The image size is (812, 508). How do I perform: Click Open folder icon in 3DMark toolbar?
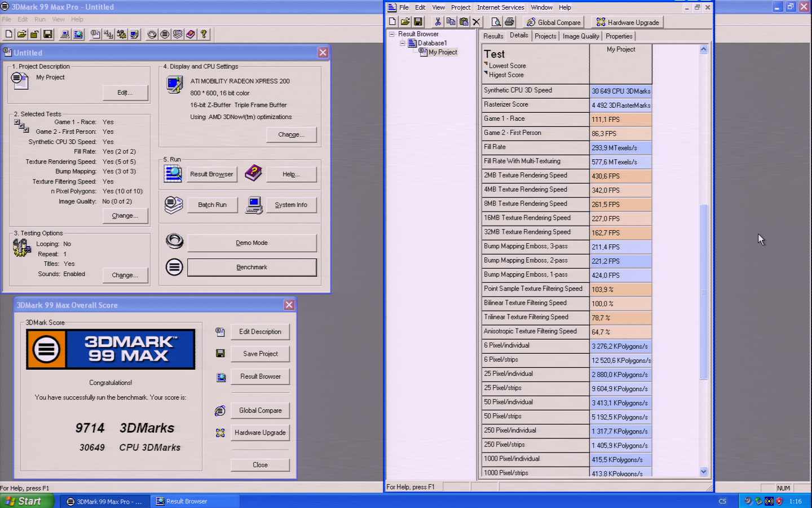click(x=21, y=34)
